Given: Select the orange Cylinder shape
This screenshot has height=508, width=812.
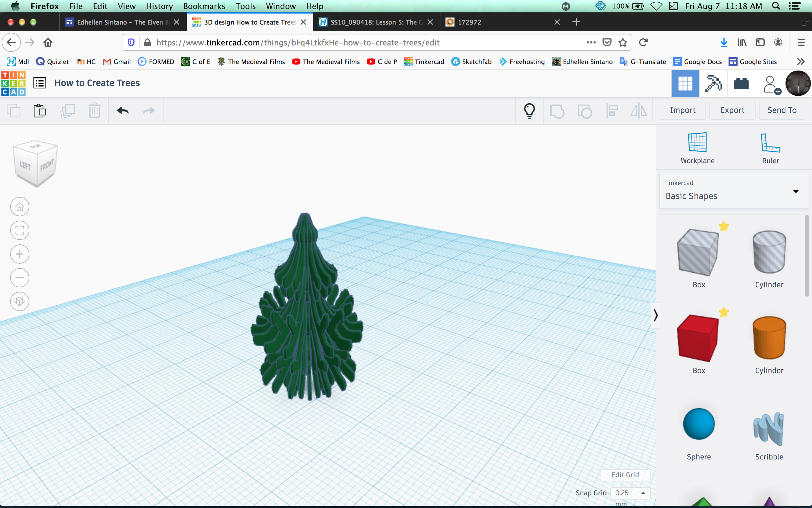Looking at the screenshot, I should pyautogui.click(x=769, y=338).
